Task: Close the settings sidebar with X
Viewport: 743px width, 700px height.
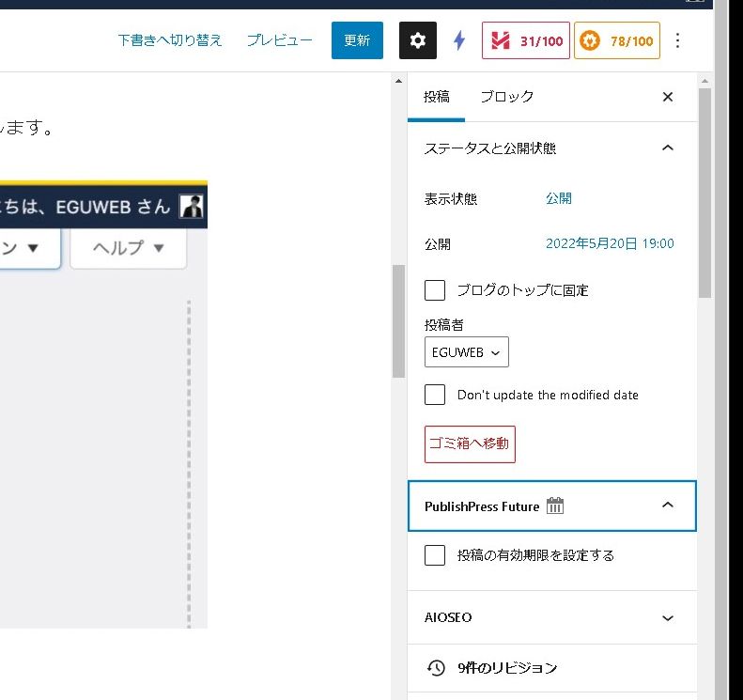Action: [668, 97]
